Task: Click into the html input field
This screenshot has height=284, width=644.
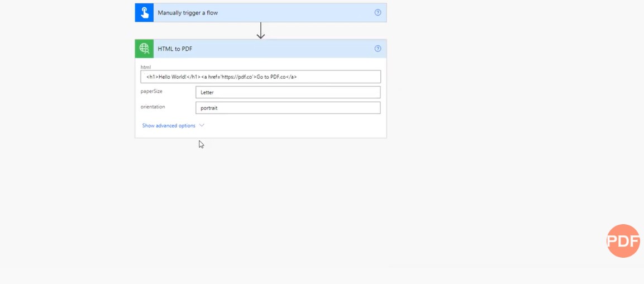Action: 260,77
